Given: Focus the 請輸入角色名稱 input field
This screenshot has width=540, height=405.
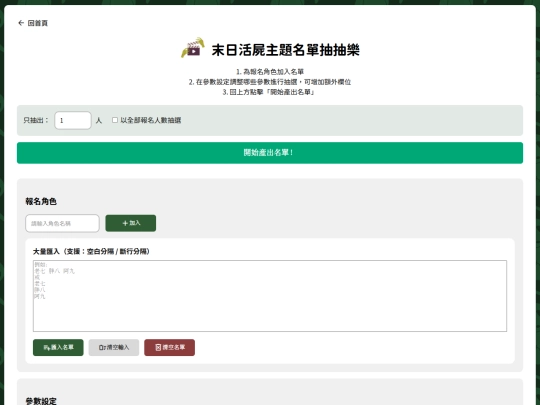Looking at the screenshot, I should (62, 224).
